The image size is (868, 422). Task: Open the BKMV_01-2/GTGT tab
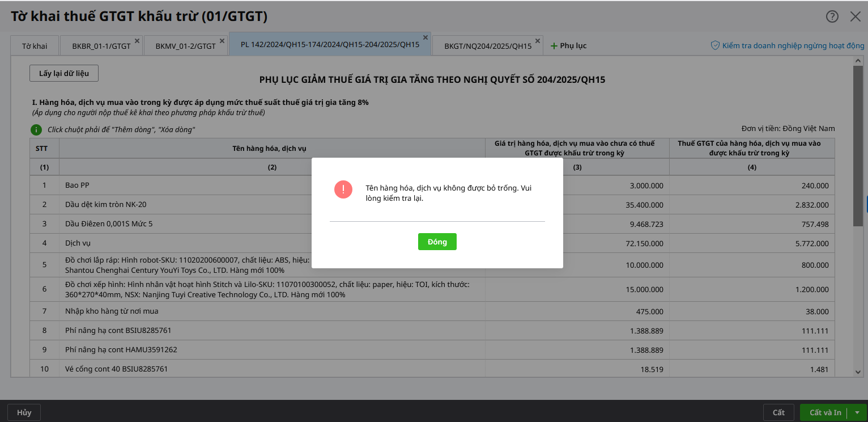click(185, 46)
